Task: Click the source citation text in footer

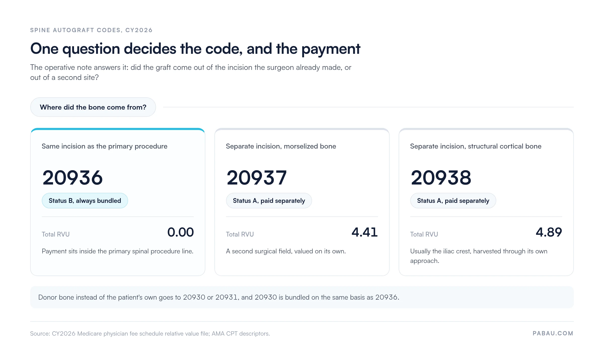Action: click(x=150, y=334)
